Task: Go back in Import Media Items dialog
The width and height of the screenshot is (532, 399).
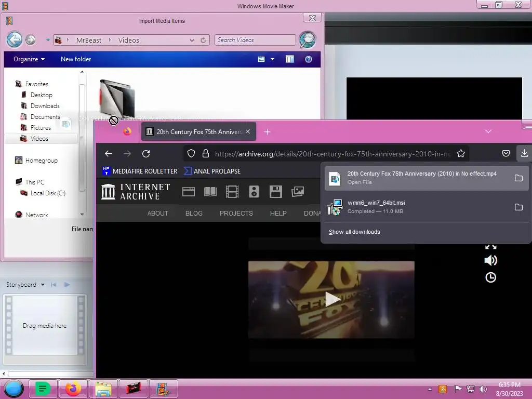Action: tap(15, 39)
